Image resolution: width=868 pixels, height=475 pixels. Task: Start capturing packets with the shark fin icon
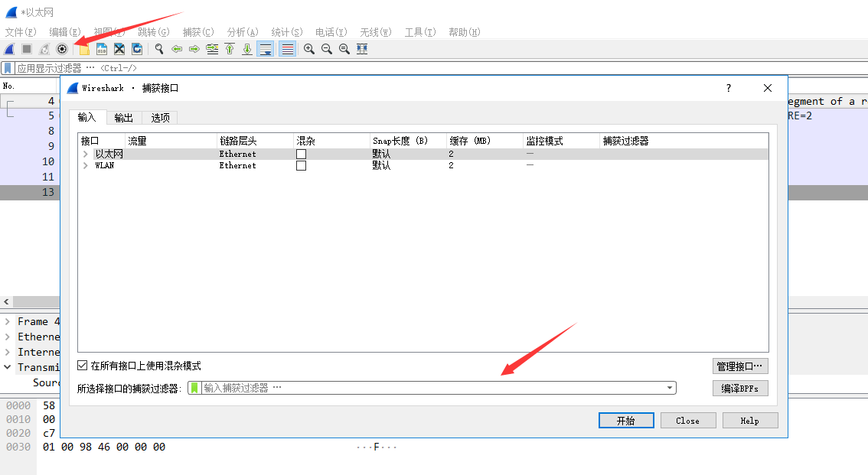(x=9, y=49)
